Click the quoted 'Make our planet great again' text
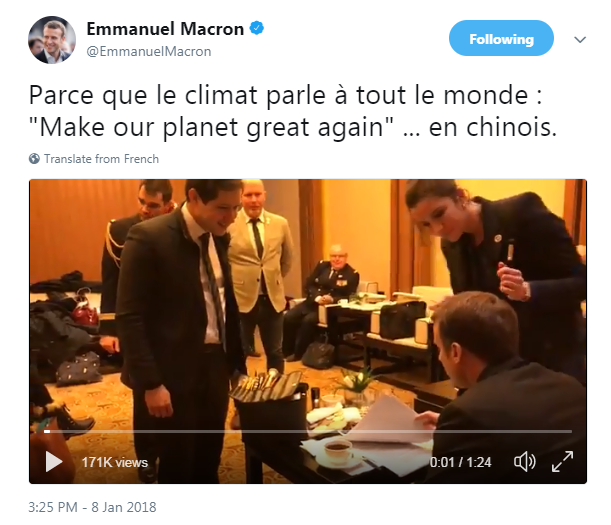The width and height of the screenshot is (611, 525). pos(211,128)
